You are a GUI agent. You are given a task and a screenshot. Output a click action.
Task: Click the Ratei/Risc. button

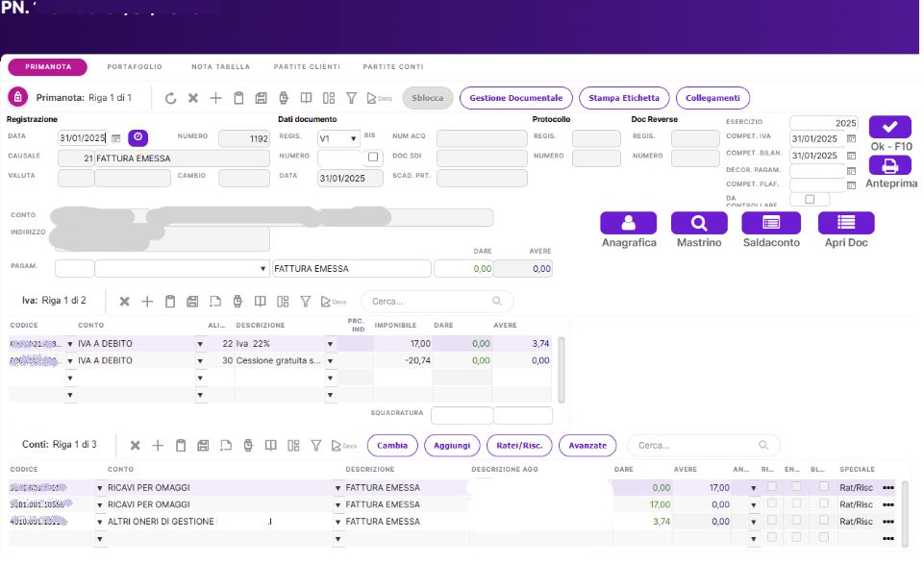[518, 446]
